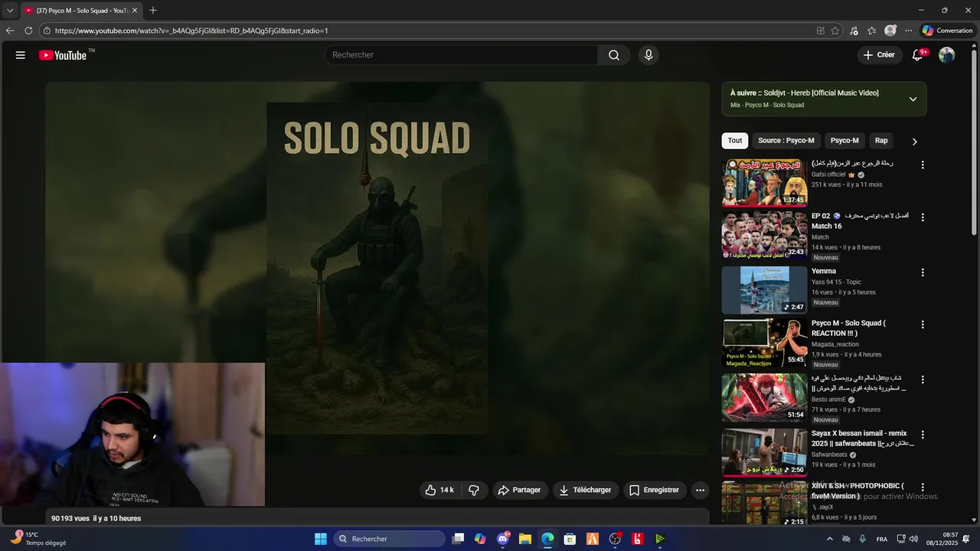Start voice search with the microphone

point(648,55)
